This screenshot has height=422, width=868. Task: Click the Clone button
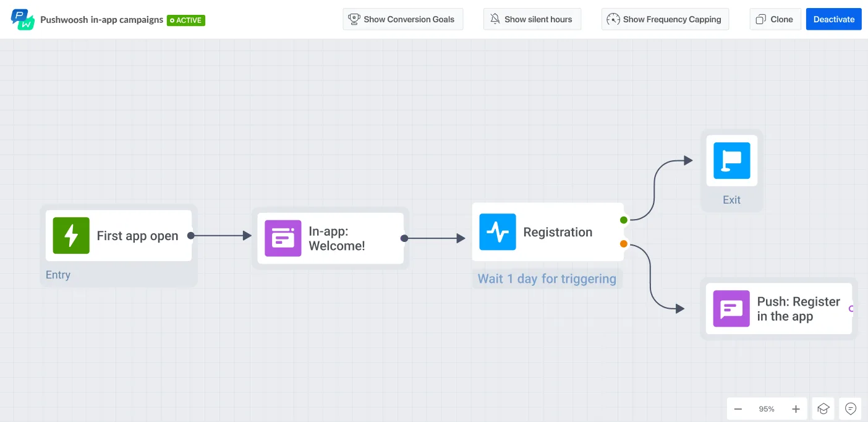point(775,19)
